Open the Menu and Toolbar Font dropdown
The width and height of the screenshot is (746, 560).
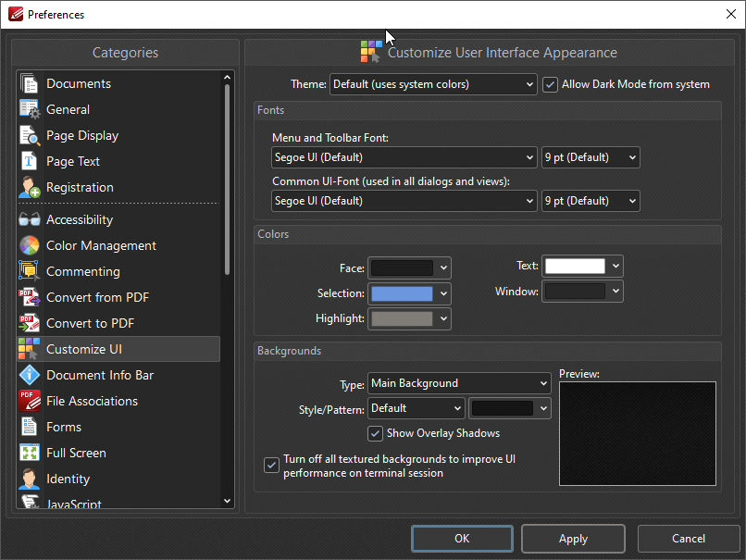pos(403,157)
